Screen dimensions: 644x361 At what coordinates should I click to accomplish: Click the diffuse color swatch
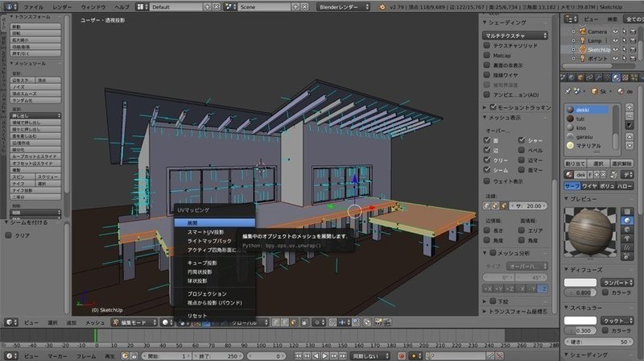pyautogui.click(x=580, y=283)
